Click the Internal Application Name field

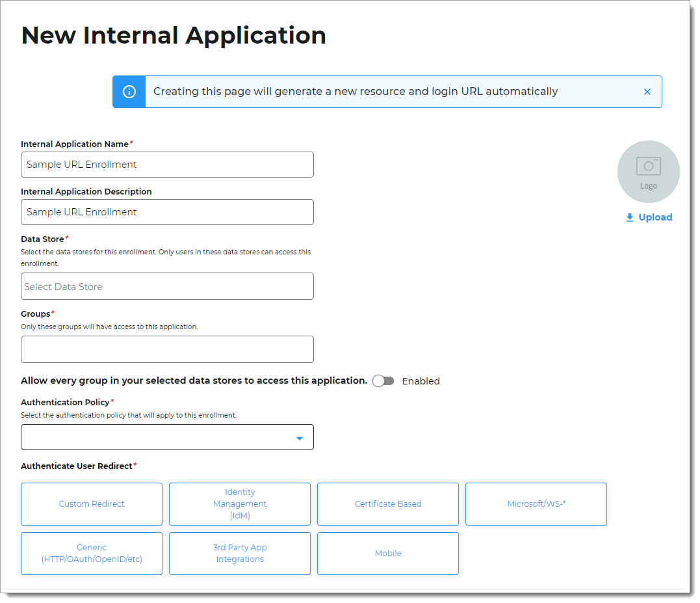167,165
